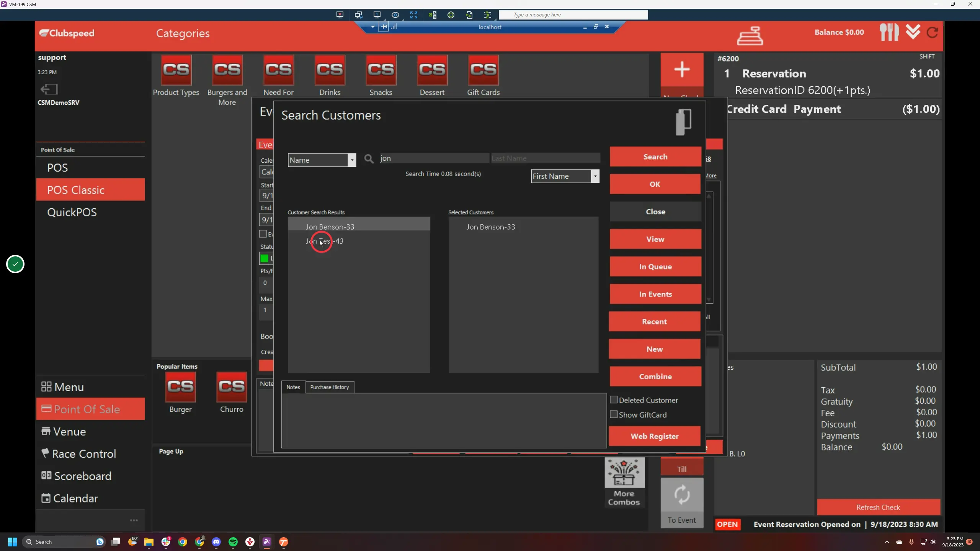Open the Menu navigation item
The image size is (980, 551).
click(90, 387)
